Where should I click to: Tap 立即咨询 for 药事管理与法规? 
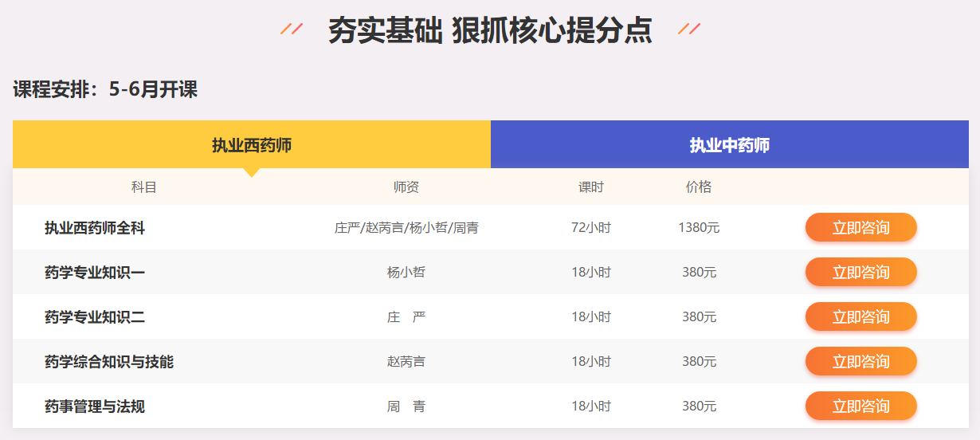pyautogui.click(x=860, y=407)
